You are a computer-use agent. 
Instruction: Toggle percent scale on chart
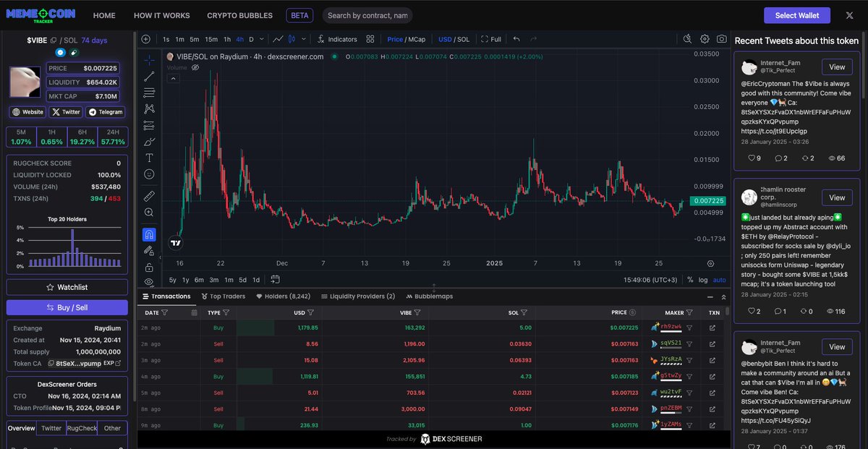point(690,280)
